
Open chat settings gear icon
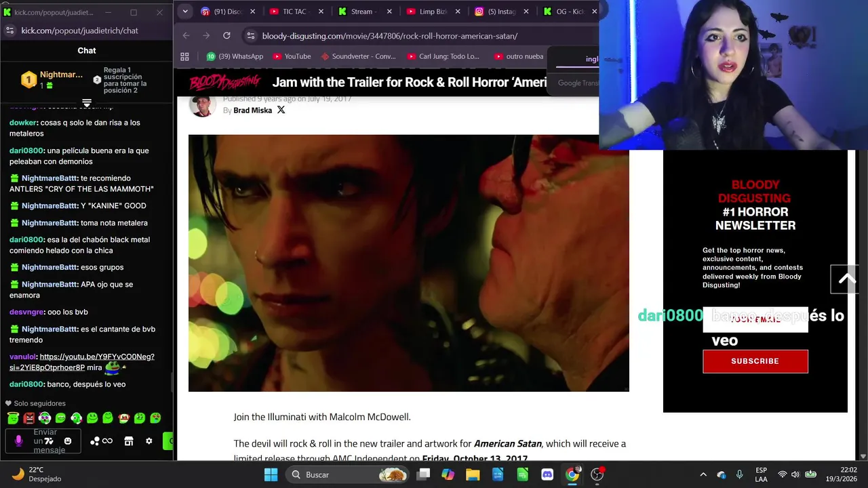pyautogui.click(x=149, y=441)
